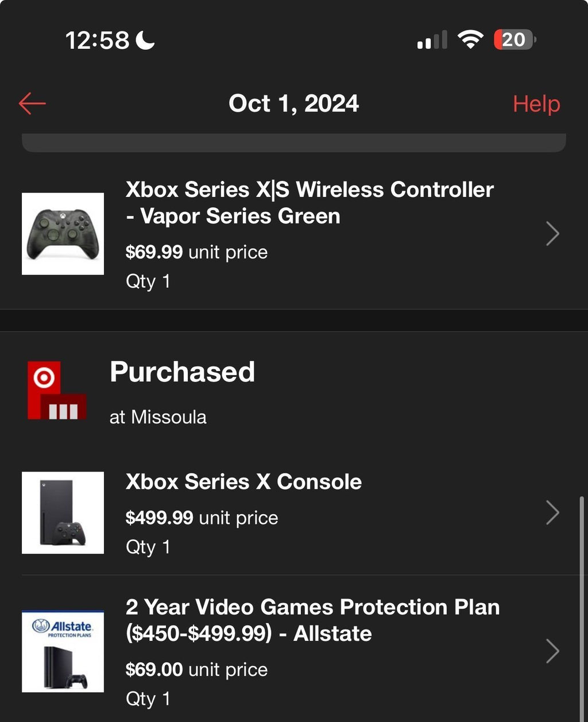
Task: Expand the Allstate Protection Plan chevron
Action: tap(552, 651)
